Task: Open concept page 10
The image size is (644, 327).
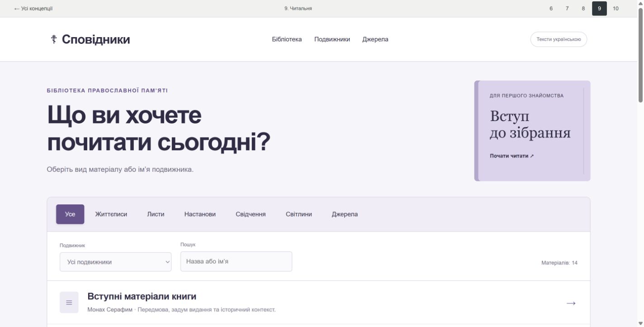Action: (616, 9)
